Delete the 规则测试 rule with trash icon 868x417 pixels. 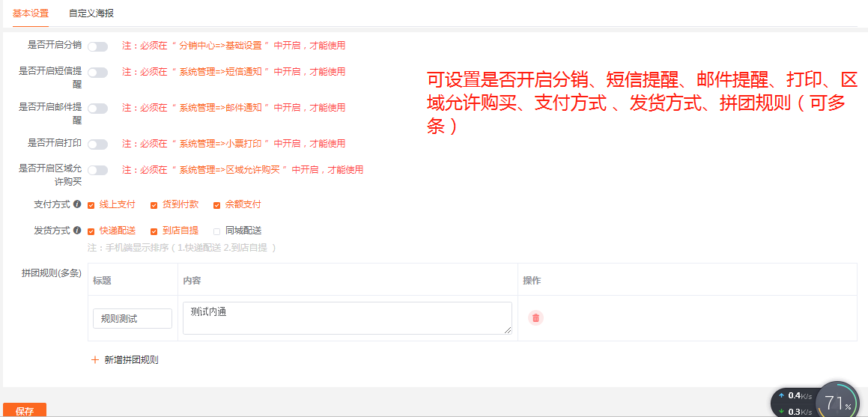coord(535,318)
